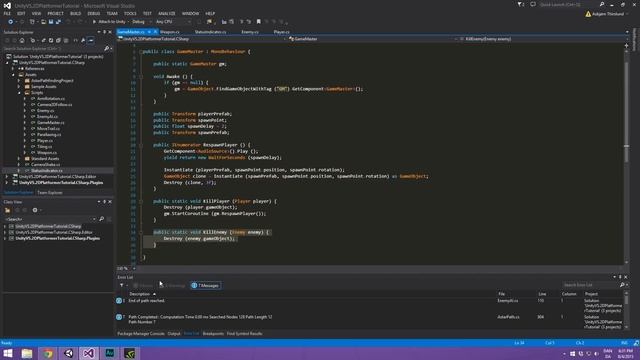Open File Explorer from the taskbar
Viewport: 640px width, 360px height.
[27, 353]
